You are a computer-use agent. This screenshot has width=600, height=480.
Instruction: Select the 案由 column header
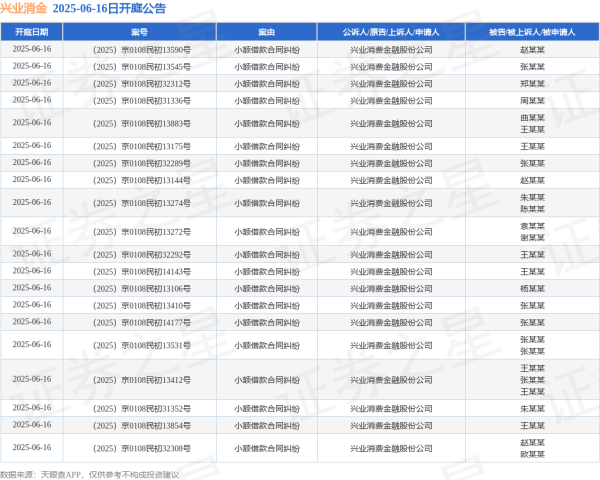click(x=267, y=32)
